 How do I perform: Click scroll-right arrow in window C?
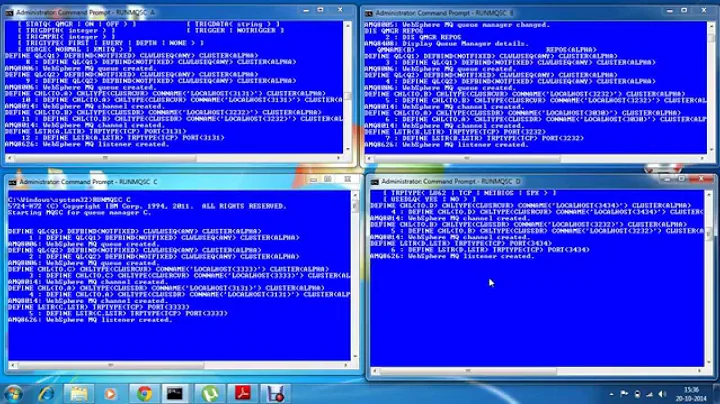point(346,366)
